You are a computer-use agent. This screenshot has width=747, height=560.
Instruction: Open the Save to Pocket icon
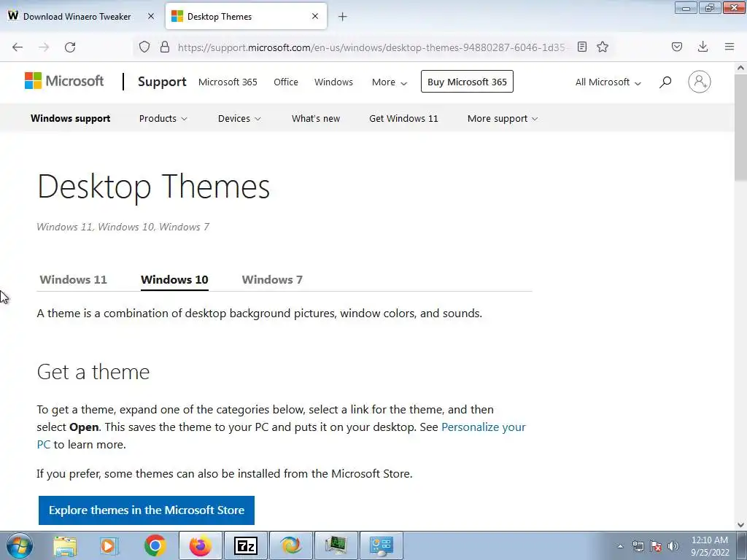(x=677, y=47)
